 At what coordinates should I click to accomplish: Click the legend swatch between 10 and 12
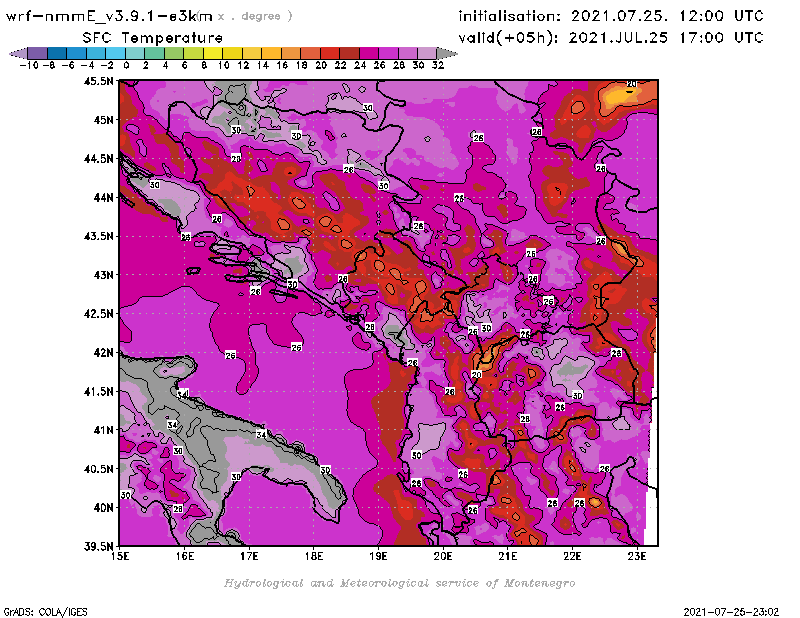coord(232,53)
